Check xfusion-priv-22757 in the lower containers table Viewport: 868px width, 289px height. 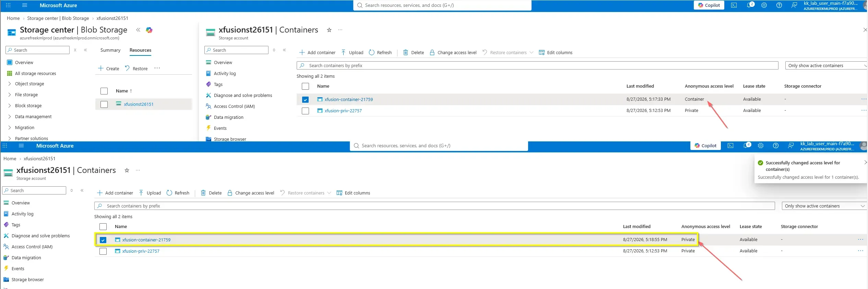[103, 251]
